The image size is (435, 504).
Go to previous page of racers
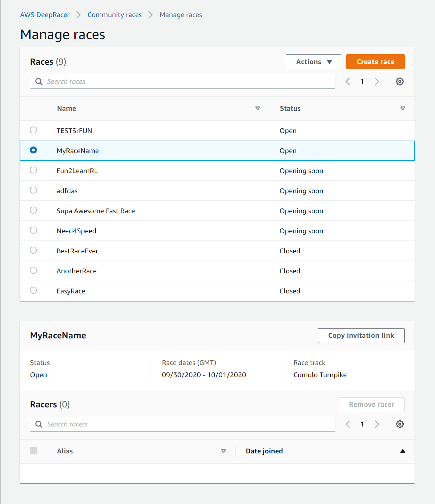pos(348,424)
